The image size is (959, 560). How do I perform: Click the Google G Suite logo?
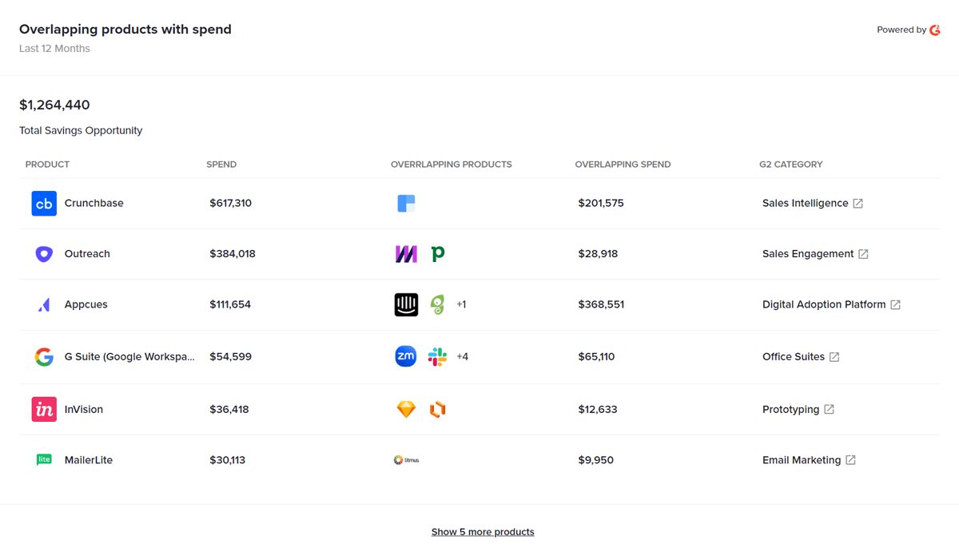point(44,357)
